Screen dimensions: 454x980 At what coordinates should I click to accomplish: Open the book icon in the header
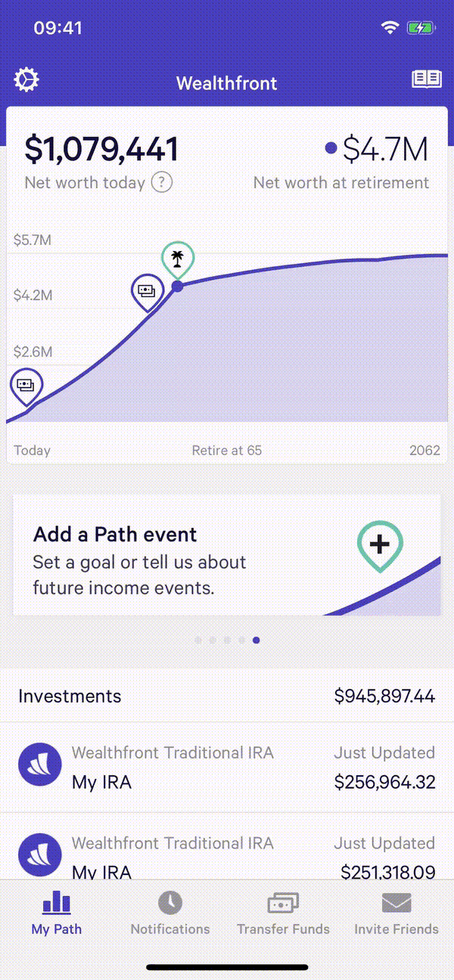[427, 79]
